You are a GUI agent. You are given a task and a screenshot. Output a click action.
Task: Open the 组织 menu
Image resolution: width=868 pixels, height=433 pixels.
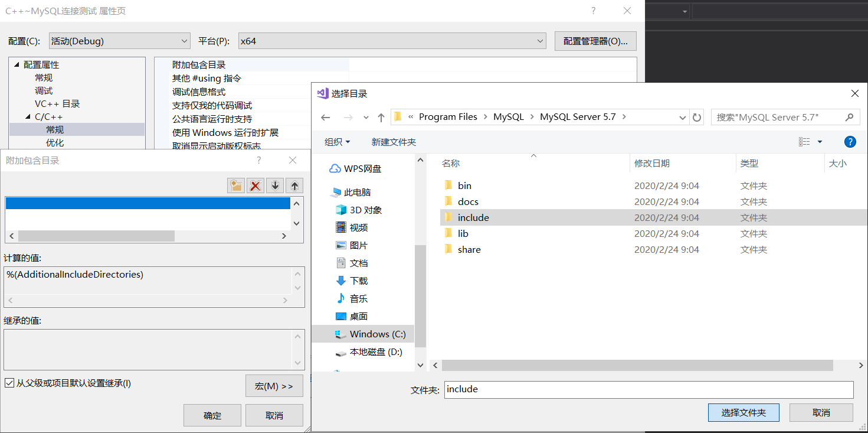(x=337, y=142)
